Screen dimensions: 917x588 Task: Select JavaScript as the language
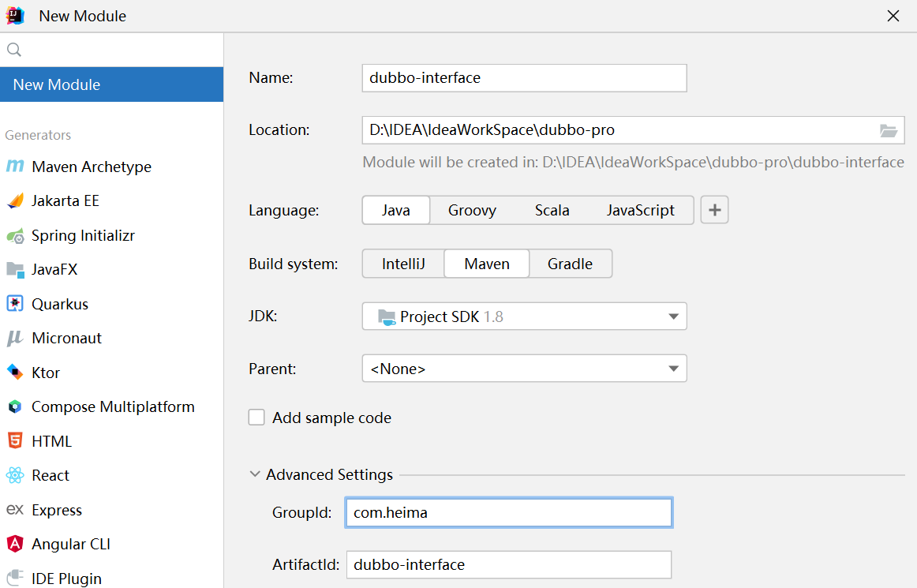pyautogui.click(x=640, y=210)
